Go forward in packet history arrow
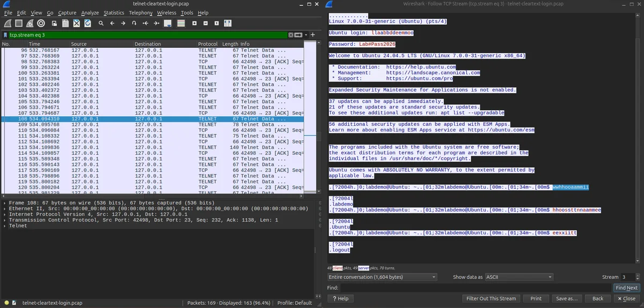Viewport: 644px width, 308px height. point(123,23)
